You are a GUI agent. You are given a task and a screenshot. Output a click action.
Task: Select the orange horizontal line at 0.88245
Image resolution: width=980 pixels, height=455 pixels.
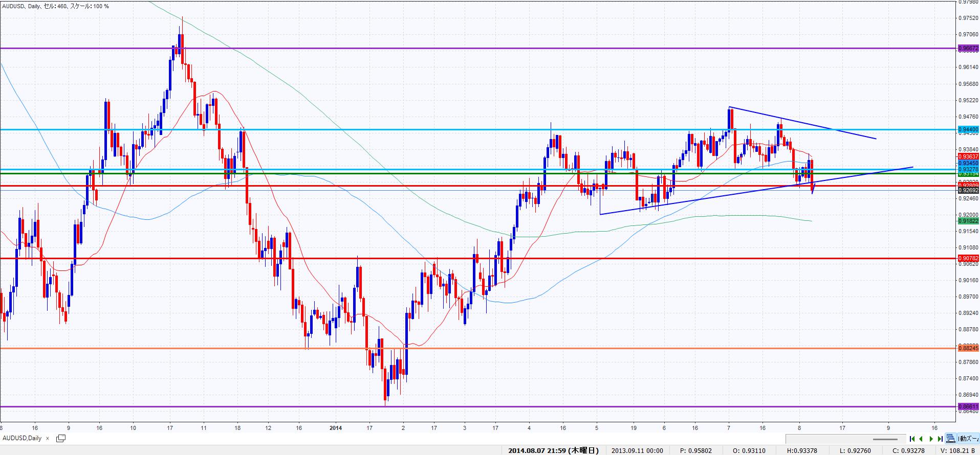tap(614, 348)
